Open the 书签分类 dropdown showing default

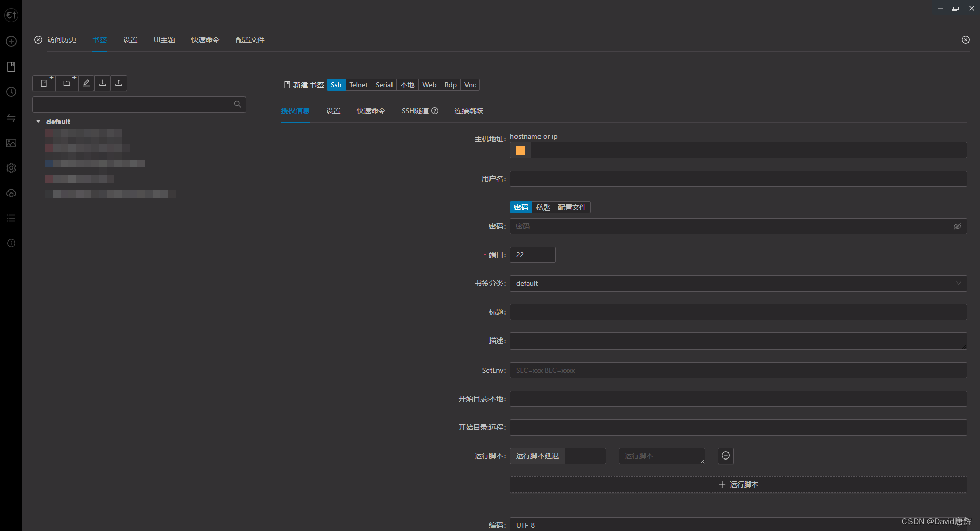click(x=738, y=283)
